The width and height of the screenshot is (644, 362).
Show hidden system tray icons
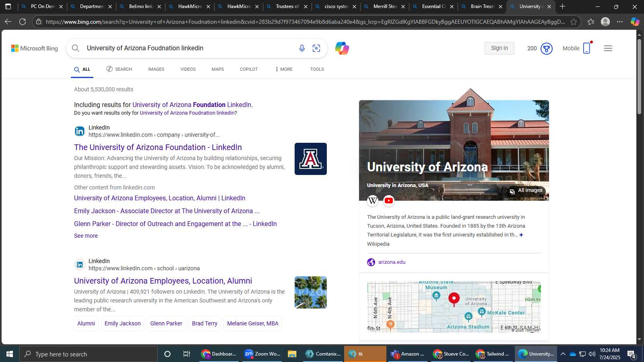tap(563, 354)
